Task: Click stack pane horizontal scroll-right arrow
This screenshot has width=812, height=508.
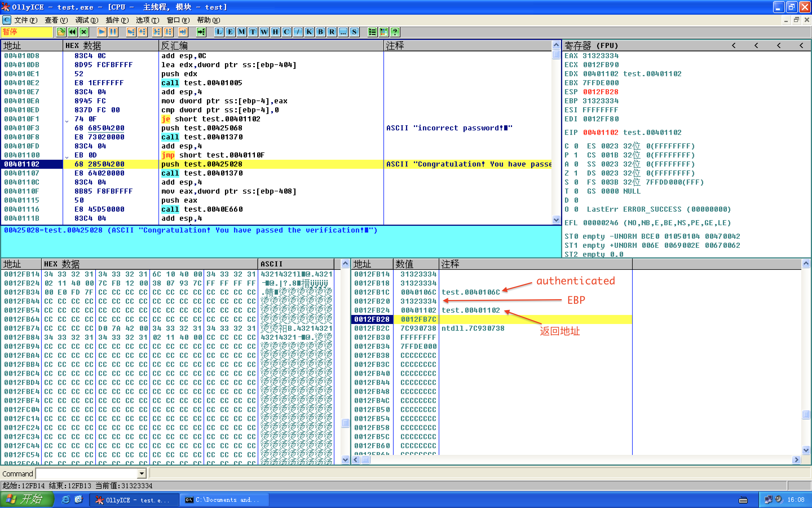Action: (x=796, y=460)
